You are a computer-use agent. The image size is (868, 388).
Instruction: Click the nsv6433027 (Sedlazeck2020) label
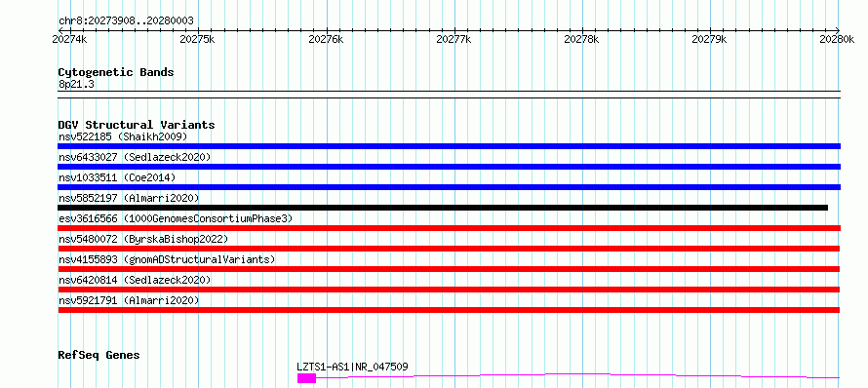[x=135, y=157]
